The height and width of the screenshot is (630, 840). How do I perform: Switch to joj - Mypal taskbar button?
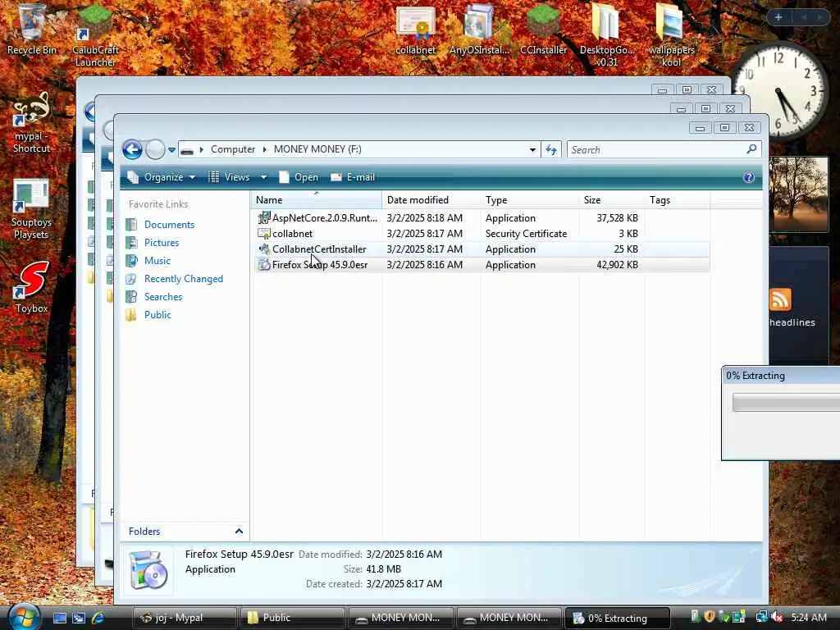tap(185, 618)
